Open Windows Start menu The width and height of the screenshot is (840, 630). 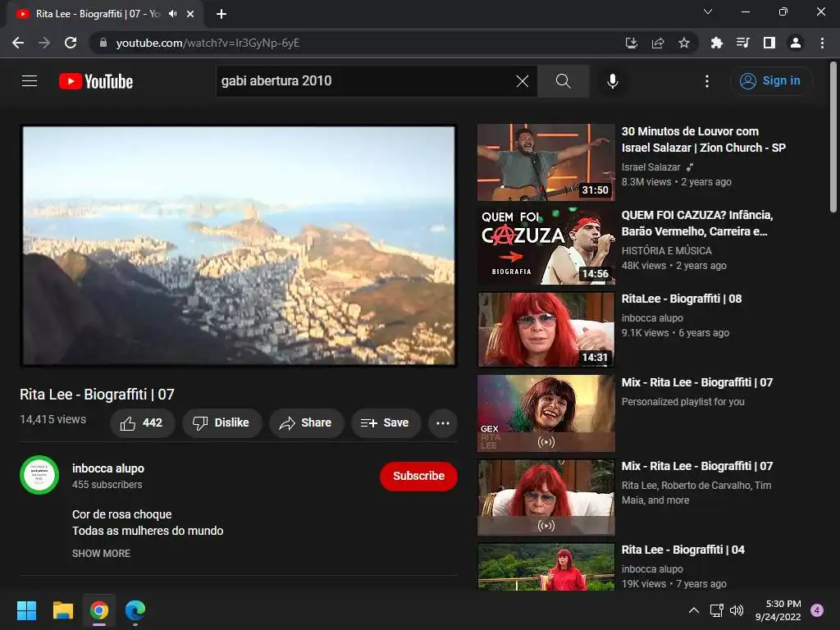(x=26, y=610)
